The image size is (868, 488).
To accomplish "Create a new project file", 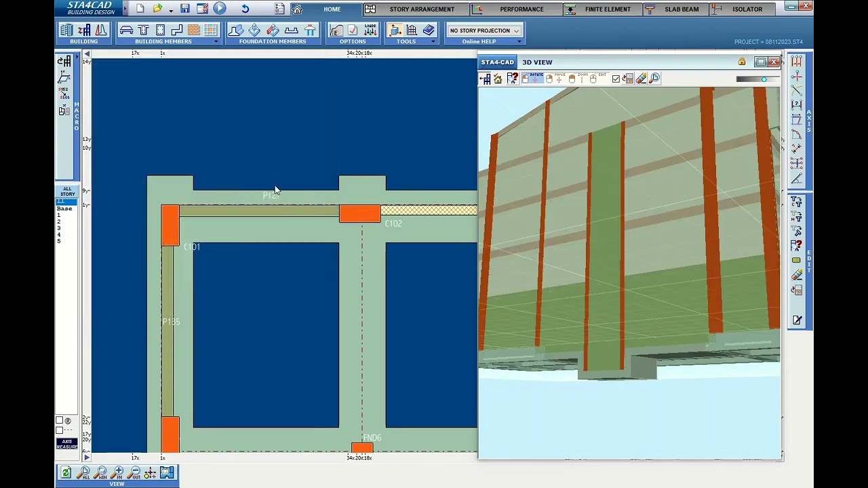I will (140, 9).
